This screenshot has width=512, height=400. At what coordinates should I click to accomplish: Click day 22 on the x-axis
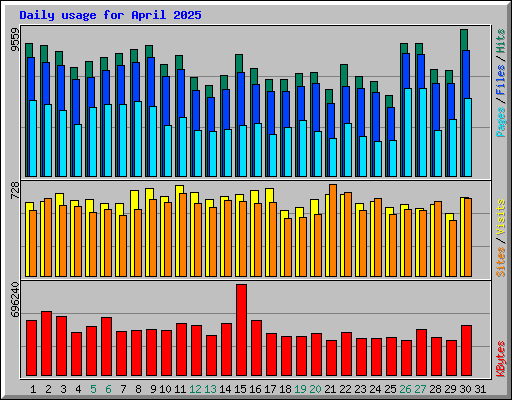pyautogui.click(x=345, y=389)
